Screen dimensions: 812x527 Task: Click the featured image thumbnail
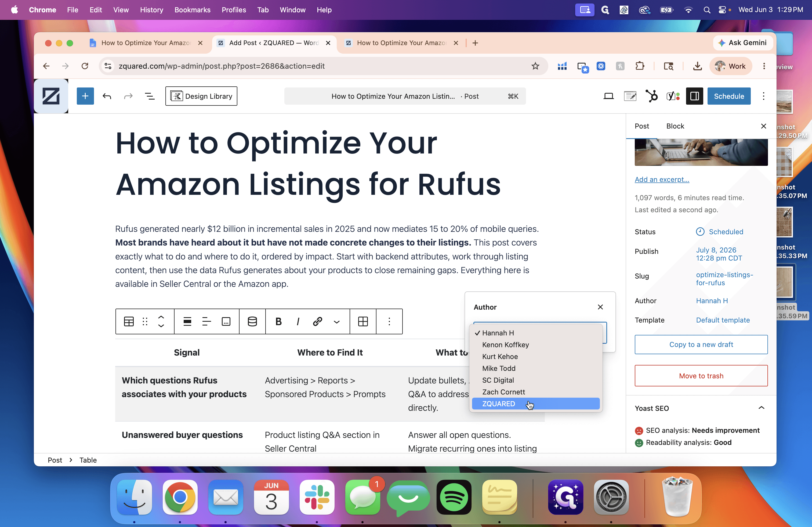click(x=701, y=152)
